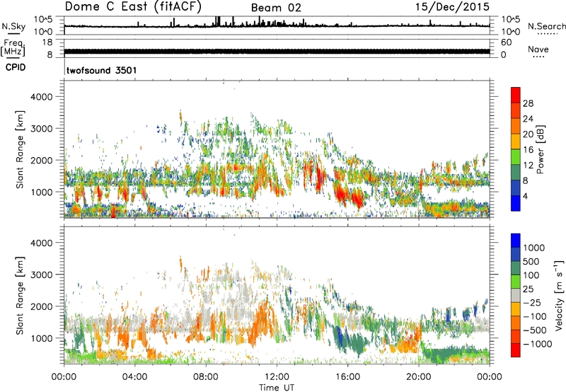This screenshot has height=392, width=566.
Task: Click the '2000' tick on the velocity panel
Action: click(42, 306)
